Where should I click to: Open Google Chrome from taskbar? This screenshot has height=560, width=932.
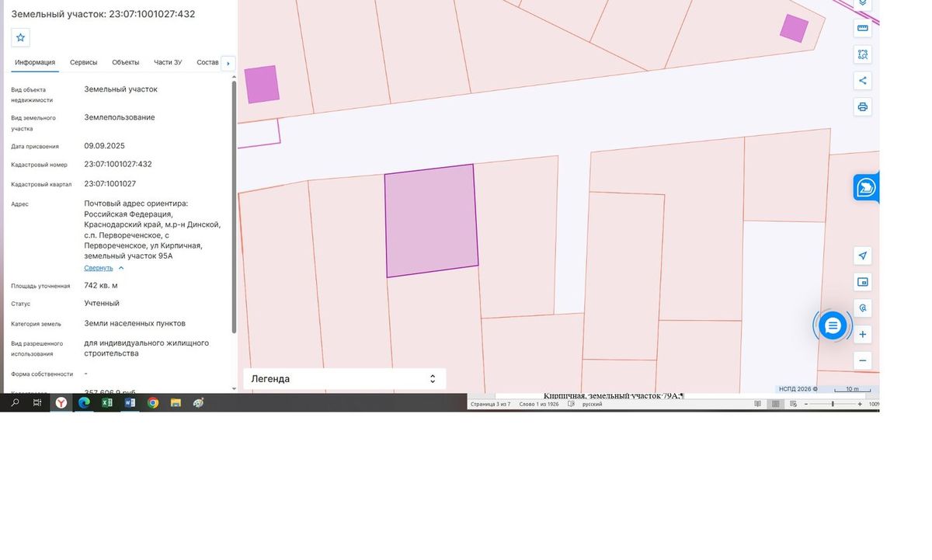[x=153, y=403]
